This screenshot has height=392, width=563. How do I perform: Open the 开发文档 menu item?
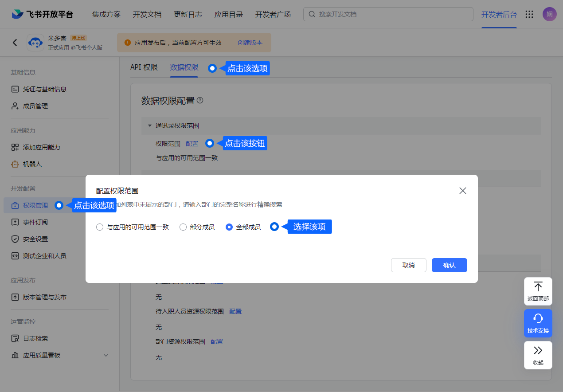coord(147,14)
